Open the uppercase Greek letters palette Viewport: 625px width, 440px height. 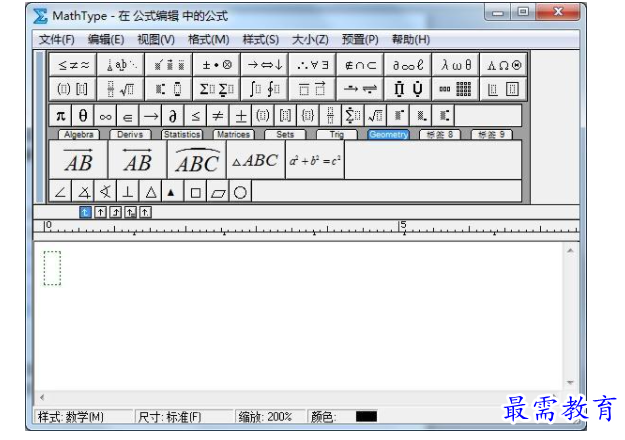click(x=504, y=65)
